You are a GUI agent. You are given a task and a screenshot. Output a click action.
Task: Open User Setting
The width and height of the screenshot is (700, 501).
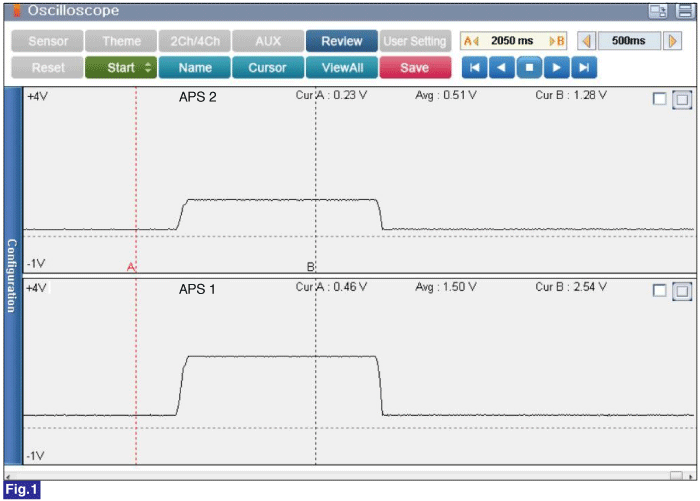coord(415,41)
